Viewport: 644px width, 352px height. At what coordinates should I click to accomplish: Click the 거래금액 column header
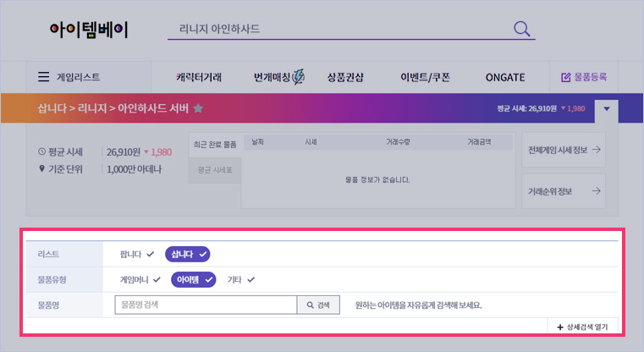pos(479,142)
